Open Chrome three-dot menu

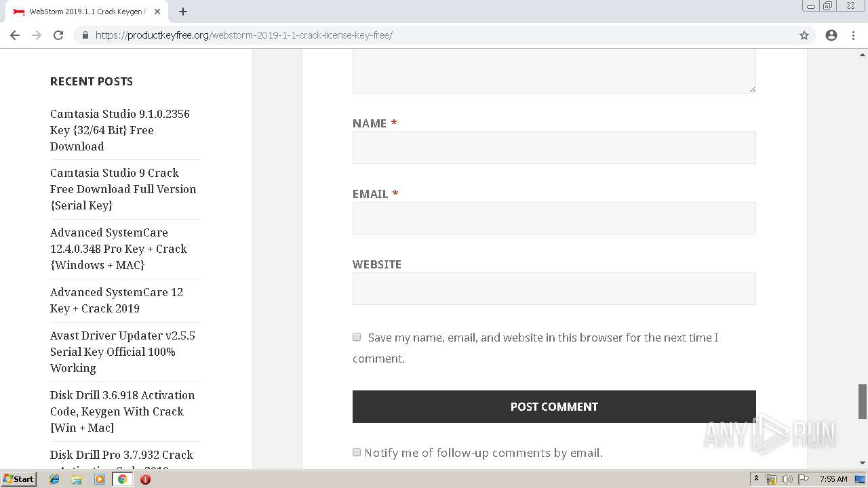[x=853, y=35]
